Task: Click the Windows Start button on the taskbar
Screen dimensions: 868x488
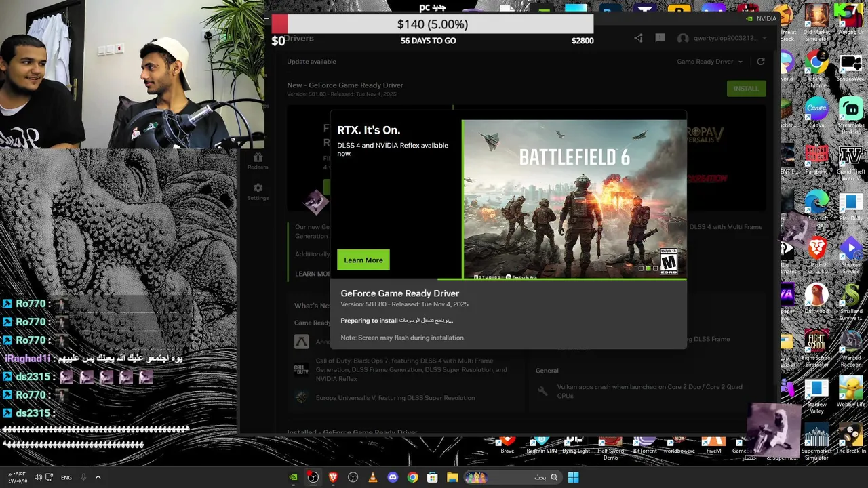Action: point(573,477)
